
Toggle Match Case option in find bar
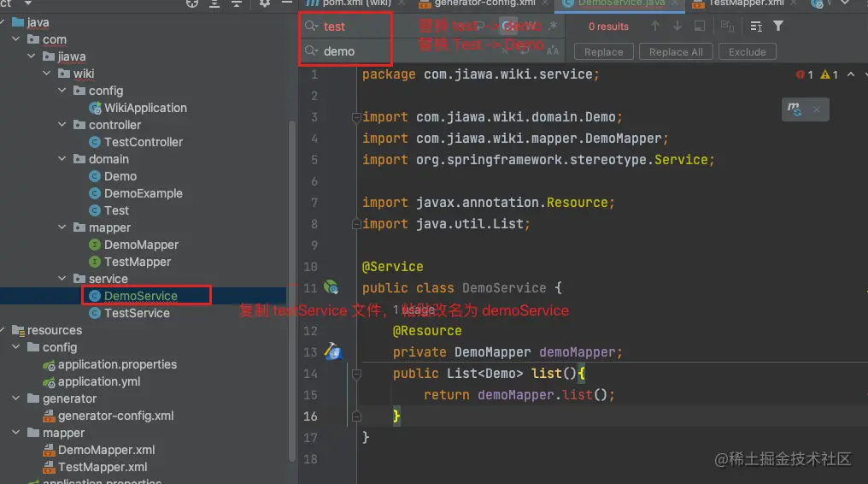tap(508, 26)
